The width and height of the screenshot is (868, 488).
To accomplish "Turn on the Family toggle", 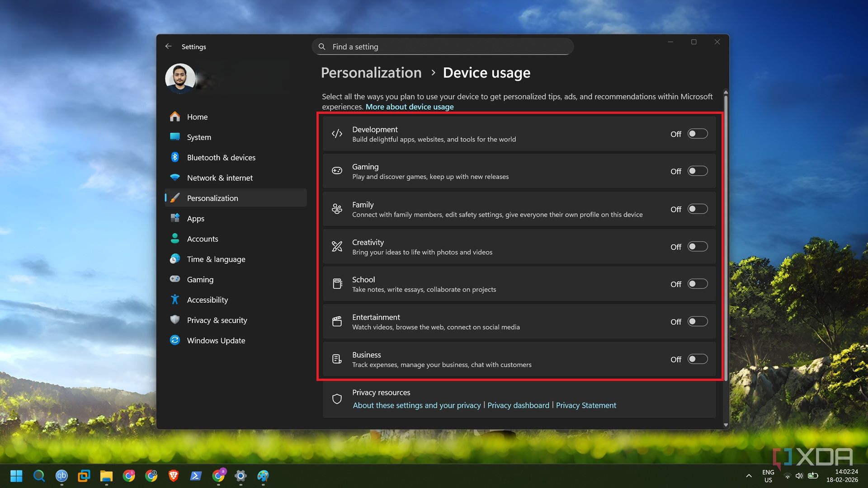I will (697, 209).
